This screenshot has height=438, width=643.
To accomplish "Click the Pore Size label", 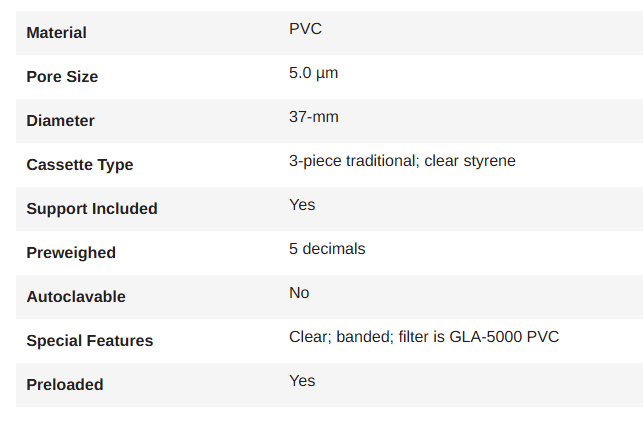I will 62,77.
